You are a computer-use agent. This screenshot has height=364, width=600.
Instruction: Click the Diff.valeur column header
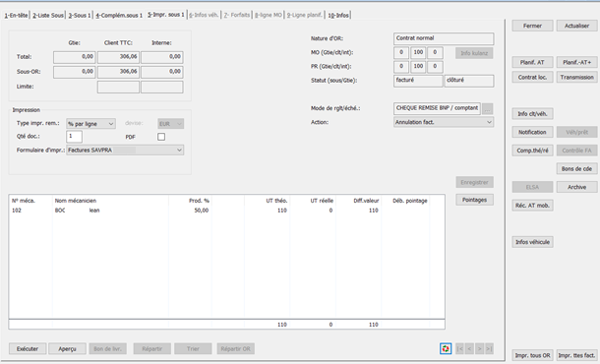(x=366, y=201)
